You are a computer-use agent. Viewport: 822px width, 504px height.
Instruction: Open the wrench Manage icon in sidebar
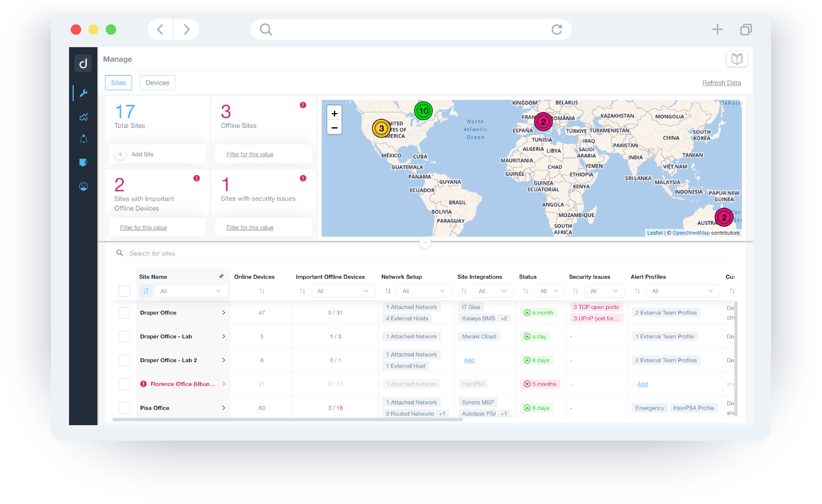point(84,93)
